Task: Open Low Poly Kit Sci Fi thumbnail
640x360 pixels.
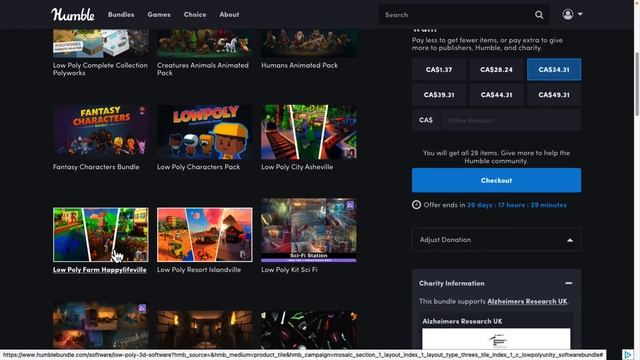Action: click(309, 230)
